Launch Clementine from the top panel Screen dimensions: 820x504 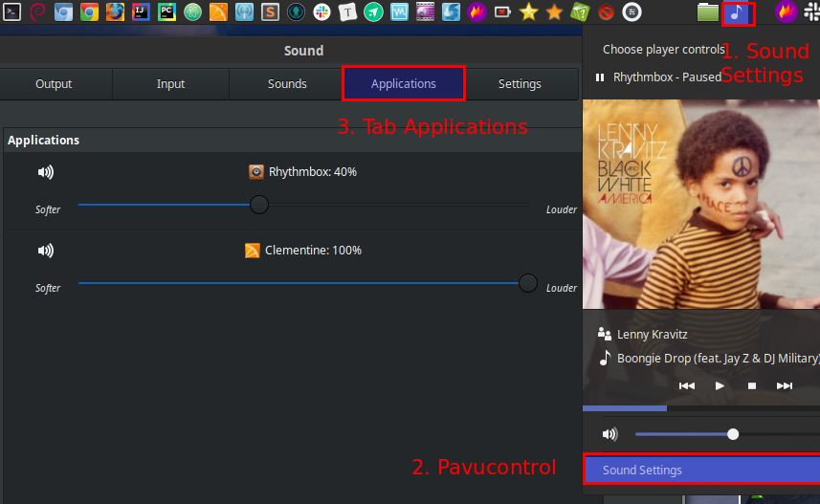(218, 11)
